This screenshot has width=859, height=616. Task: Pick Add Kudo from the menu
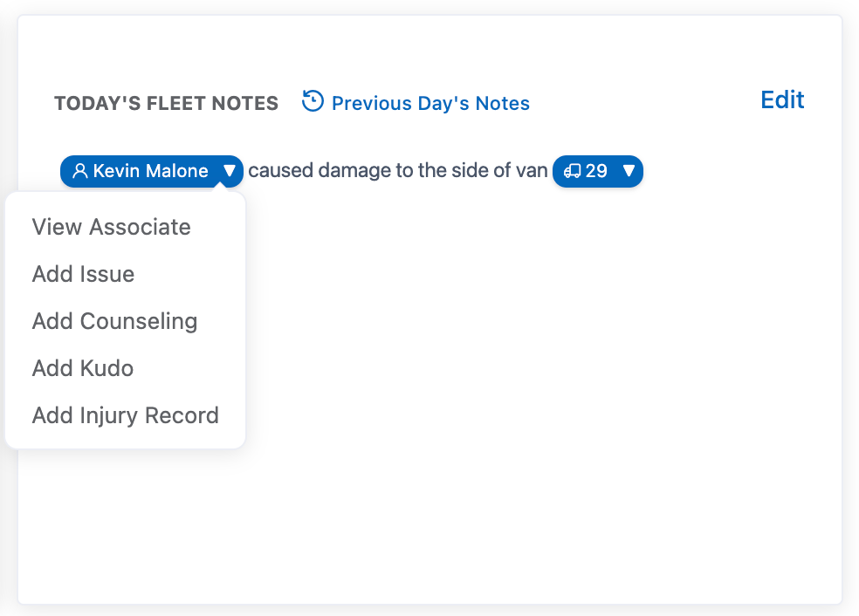tap(83, 368)
